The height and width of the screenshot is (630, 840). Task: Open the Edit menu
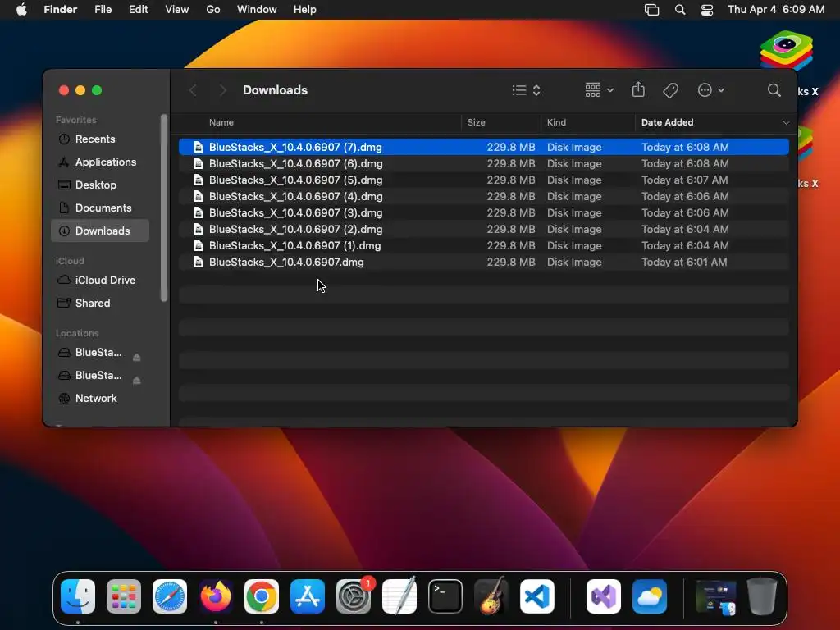click(138, 10)
